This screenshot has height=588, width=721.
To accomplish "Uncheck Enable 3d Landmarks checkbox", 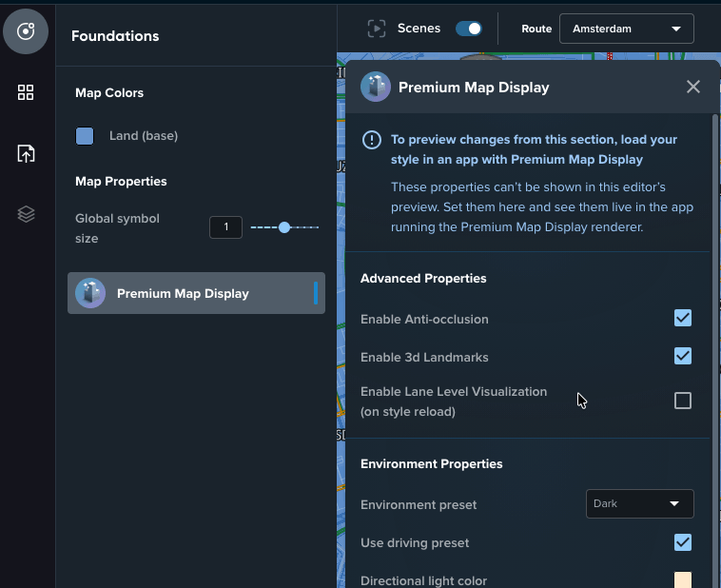I will point(683,356).
